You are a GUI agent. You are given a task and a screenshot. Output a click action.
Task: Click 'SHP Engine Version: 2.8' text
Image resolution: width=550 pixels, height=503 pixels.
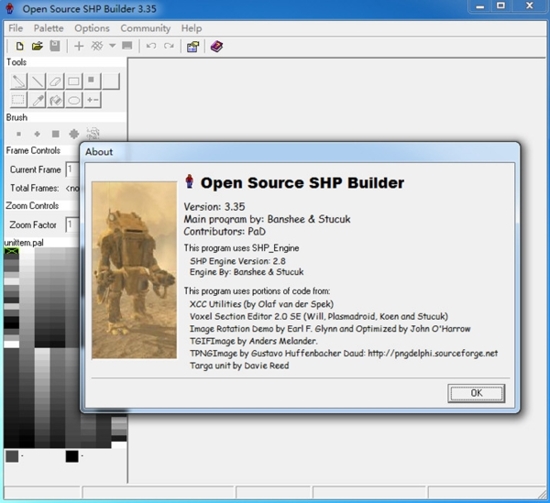[x=237, y=261]
